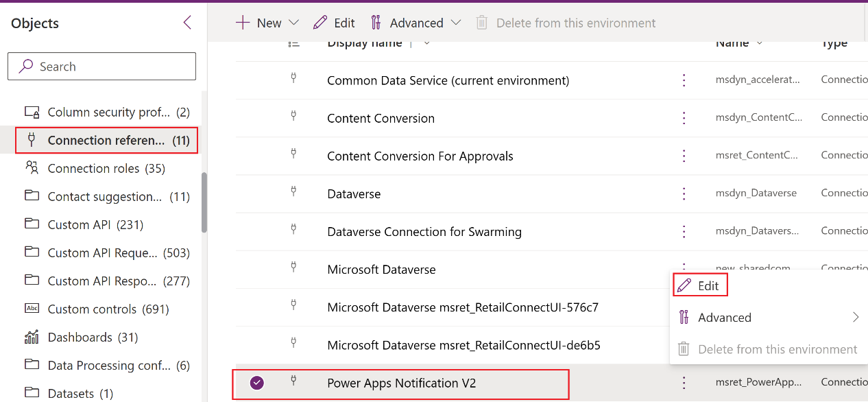This screenshot has height=402, width=868.
Task: Expand the Advanced submenu arrow in context menu
Action: pyautogui.click(x=856, y=317)
